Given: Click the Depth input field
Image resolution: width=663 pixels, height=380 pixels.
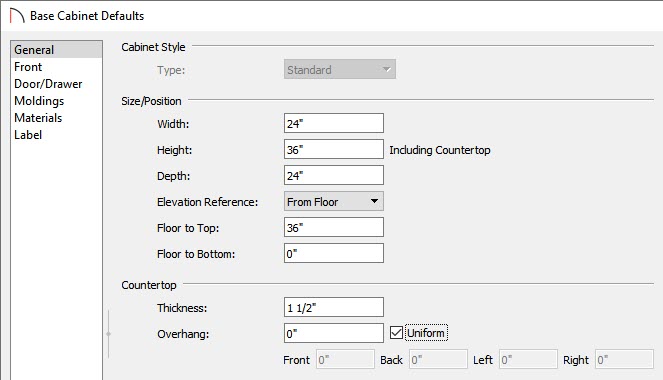Looking at the screenshot, I should (x=334, y=175).
